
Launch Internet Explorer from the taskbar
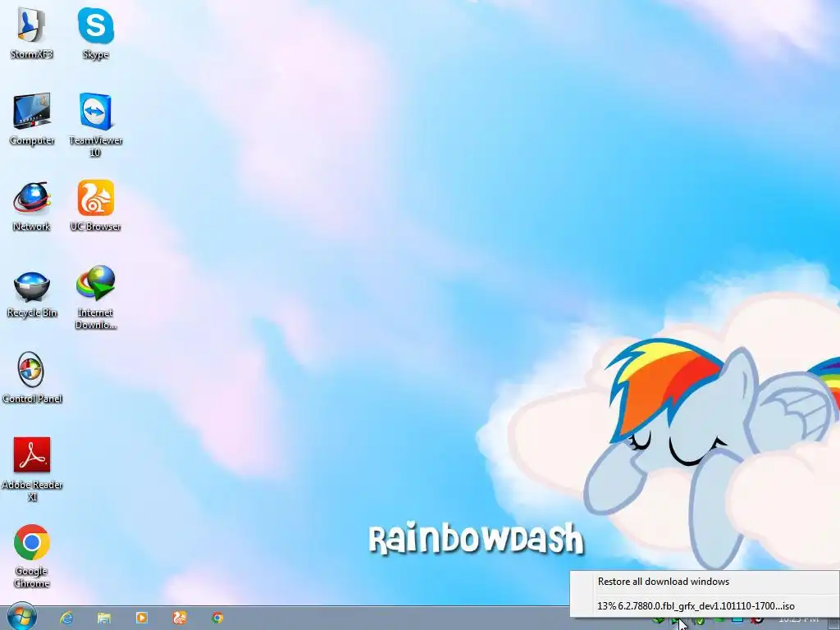coord(66,618)
